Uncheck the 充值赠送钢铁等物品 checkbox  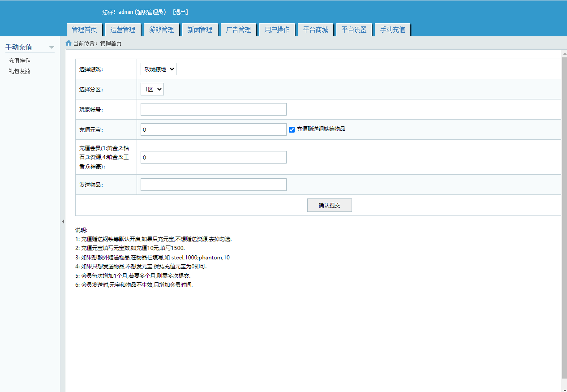click(x=292, y=129)
